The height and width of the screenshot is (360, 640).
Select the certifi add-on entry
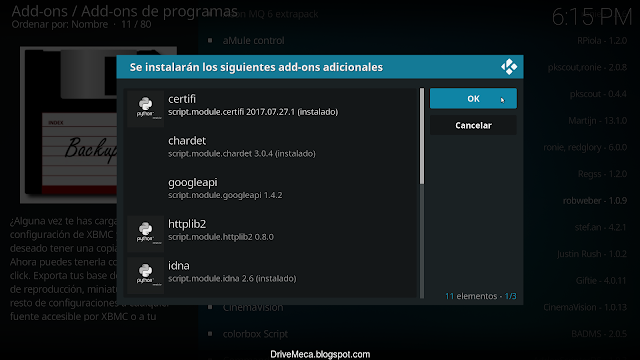(x=271, y=109)
